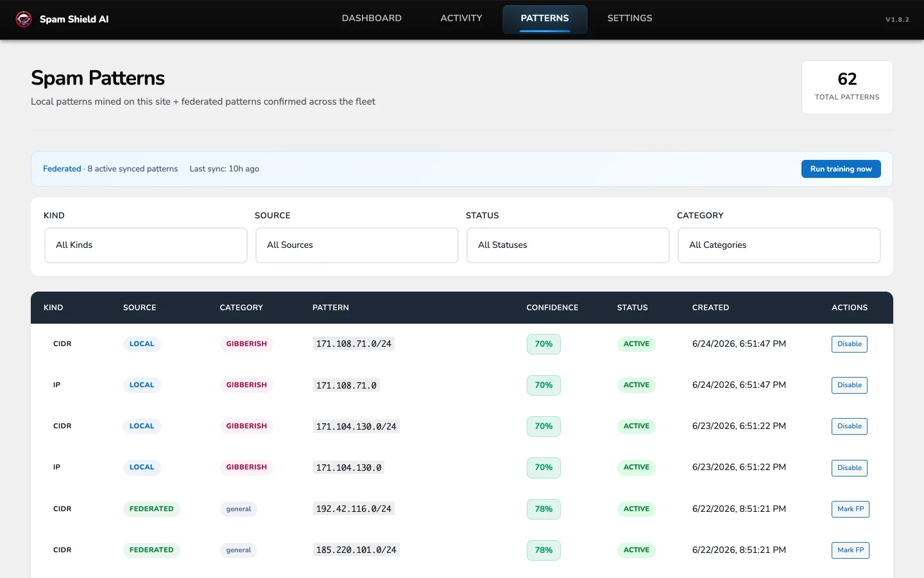Open the All Kinds dropdown

pyautogui.click(x=146, y=245)
